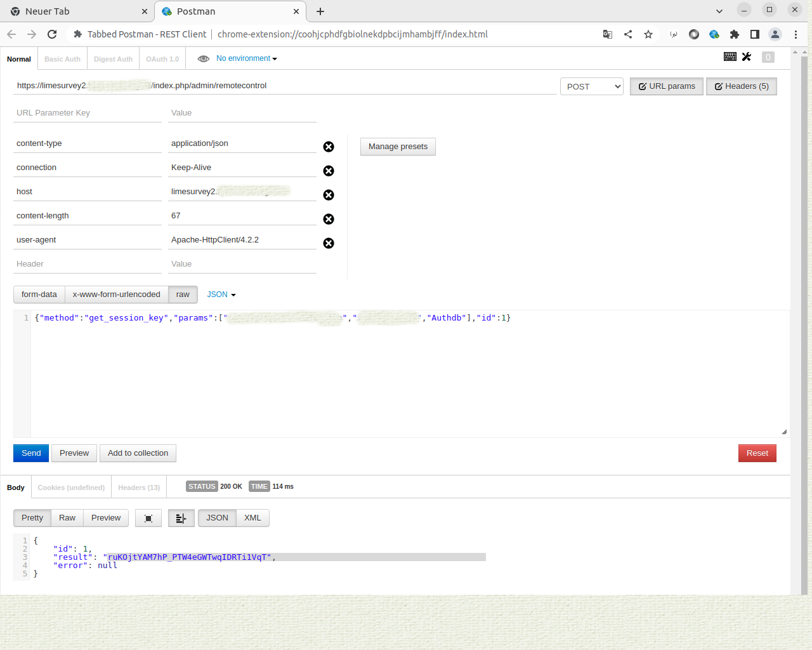Image resolution: width=812 pixels, height=650 pixels.
Task: Delete the connection header row
Action: tap(329, 171)
